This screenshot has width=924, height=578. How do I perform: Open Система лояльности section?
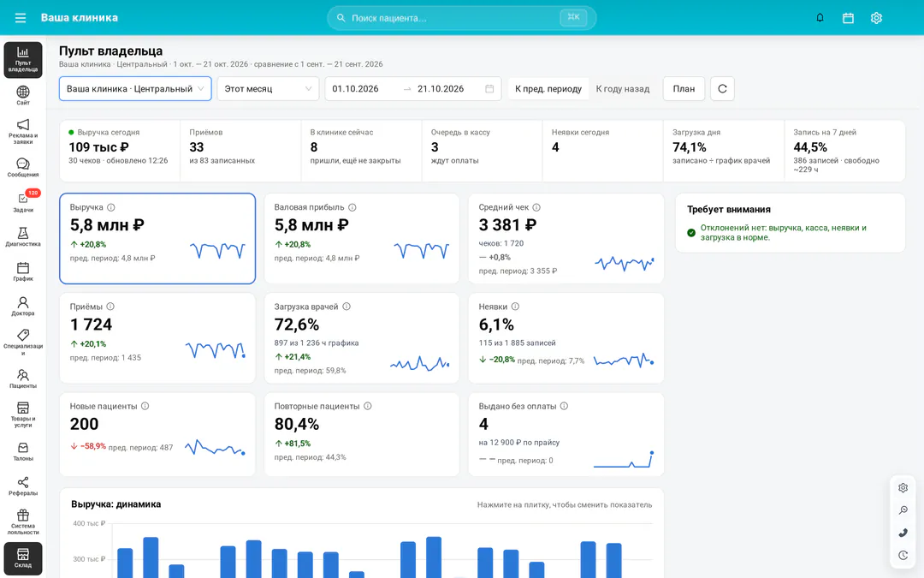(x=23, y=522)
